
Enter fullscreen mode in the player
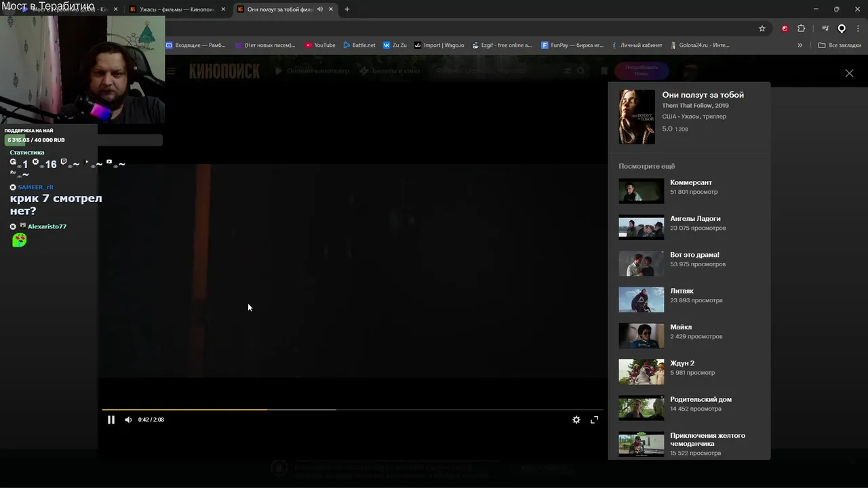point(595,420)
